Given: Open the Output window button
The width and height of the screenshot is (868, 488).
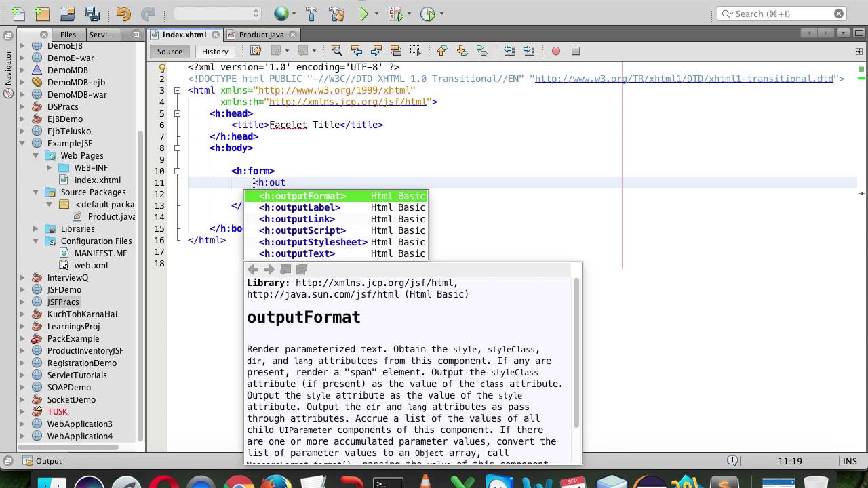Looking at the screenshot, I should 42,461.
